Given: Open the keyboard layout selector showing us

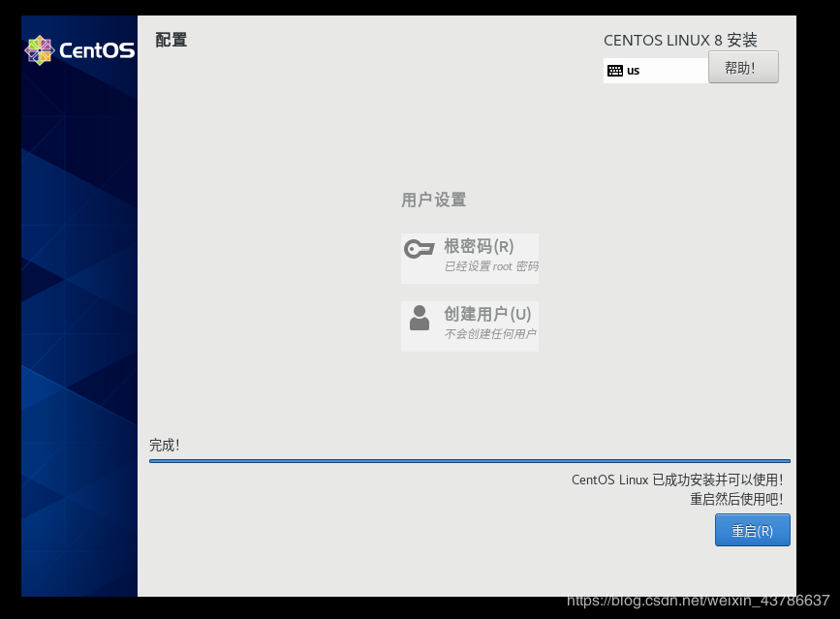Looking at the screenshot, I should tap(655, 70).
